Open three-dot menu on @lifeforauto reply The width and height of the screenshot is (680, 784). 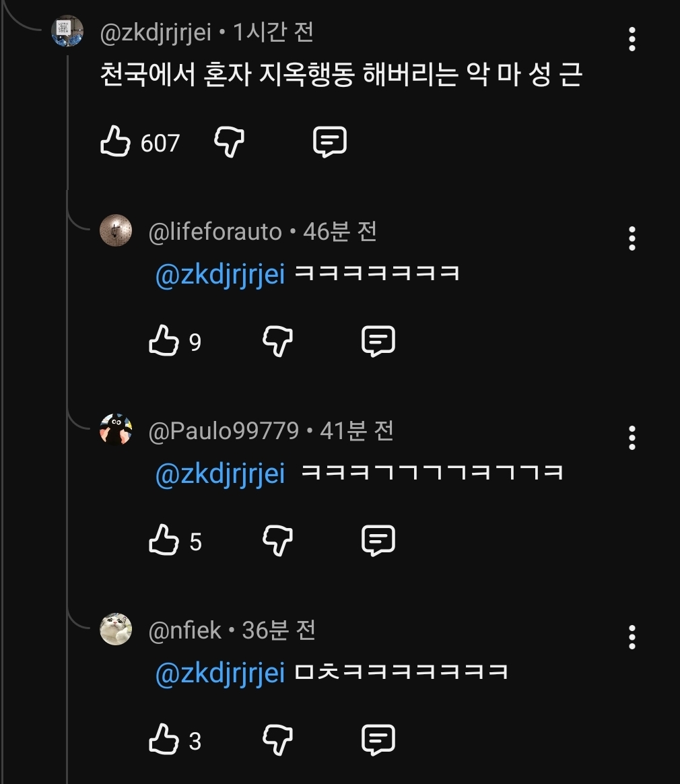click(x=632, y=239)
